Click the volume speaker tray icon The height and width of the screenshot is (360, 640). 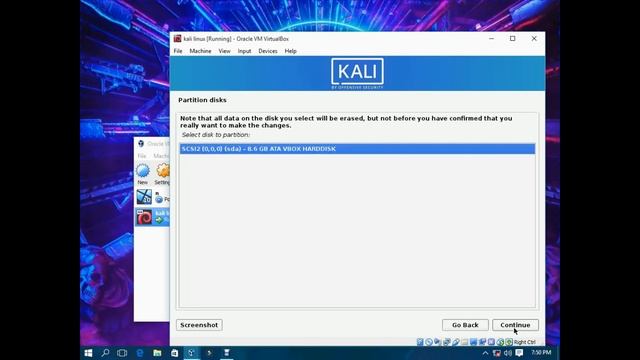508,353
